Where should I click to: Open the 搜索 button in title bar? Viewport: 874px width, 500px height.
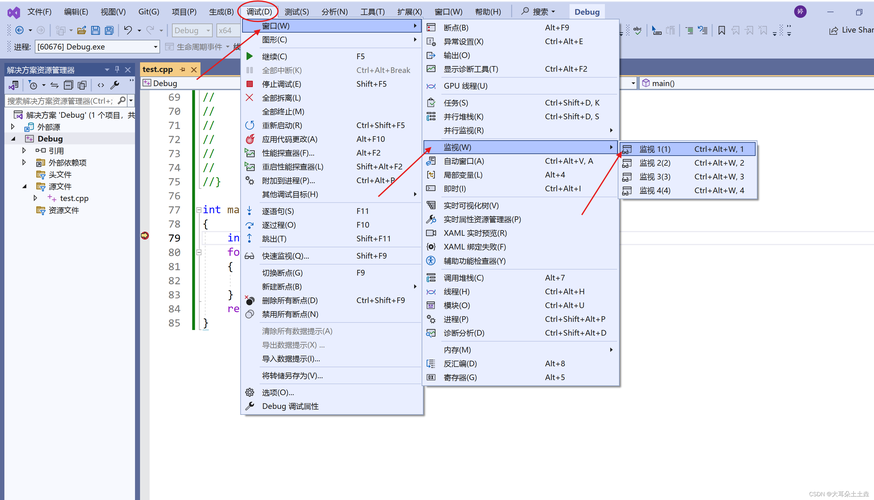click(538, 11)
